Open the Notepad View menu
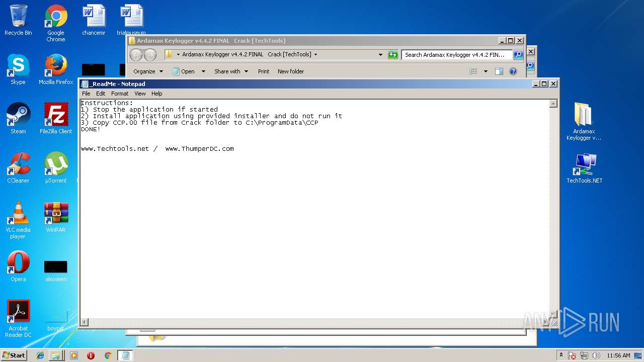Image resolution: width=644 pixels, height=362 pixels. 140,94
